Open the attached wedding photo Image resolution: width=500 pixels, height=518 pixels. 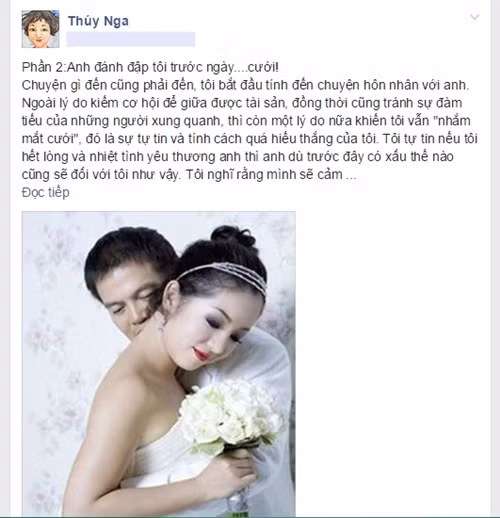tap(159, 364)
